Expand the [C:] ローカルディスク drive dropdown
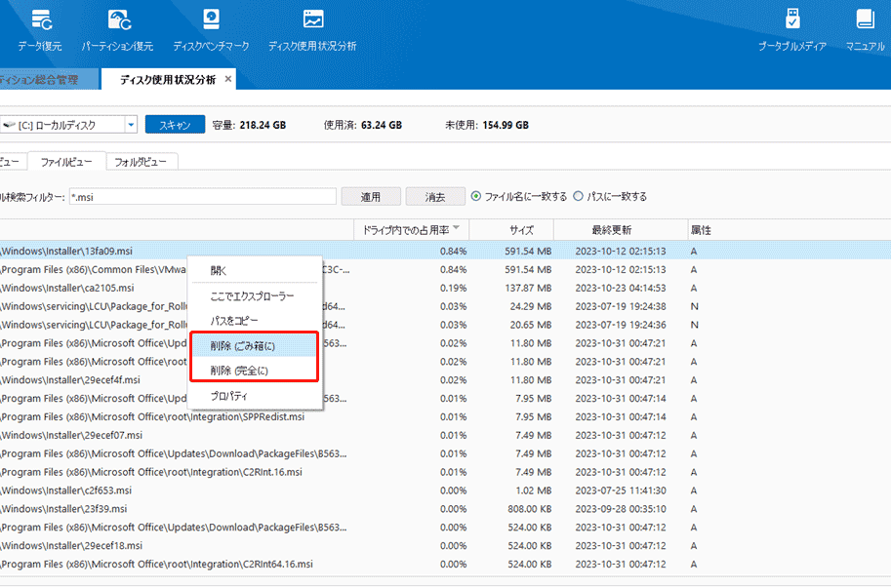 131,125
